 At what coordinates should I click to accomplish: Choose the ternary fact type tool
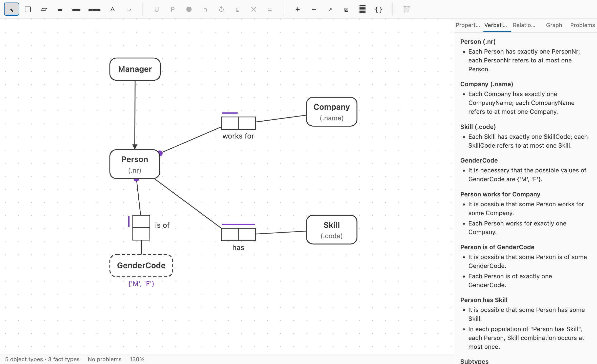94,9
